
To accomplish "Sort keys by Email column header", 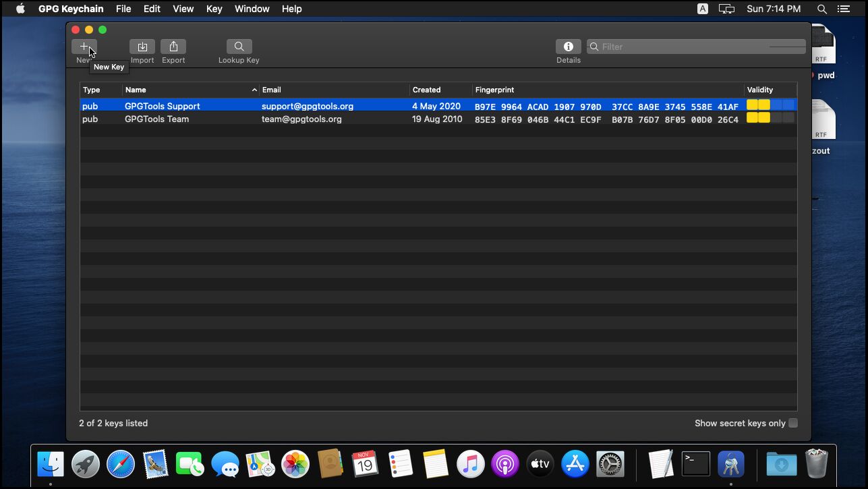I will point(333,90).
